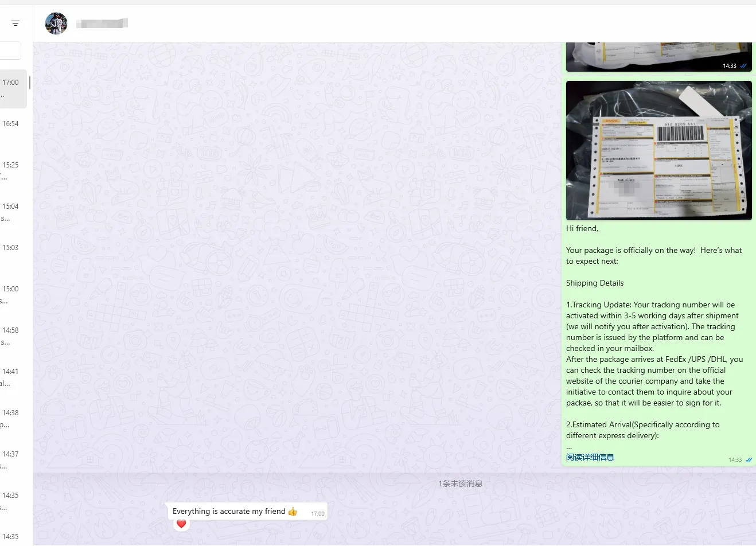
Task: Open the partially visible package photo at top
Action: (x=658, y=57)
